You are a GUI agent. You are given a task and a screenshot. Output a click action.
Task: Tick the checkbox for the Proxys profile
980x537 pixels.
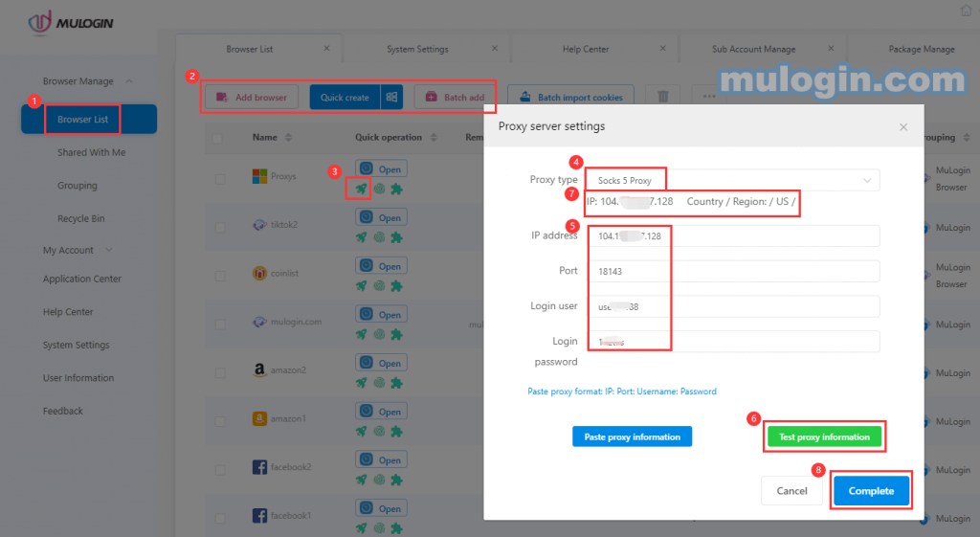(220, 177)
